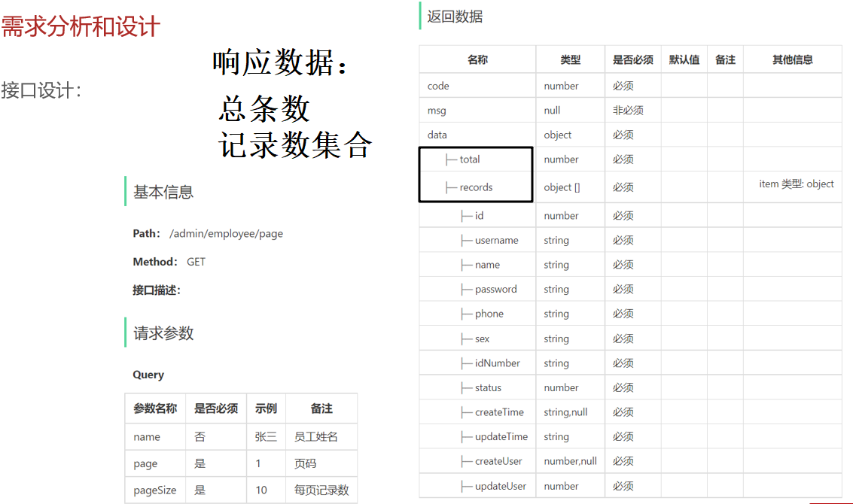Select the string type in idNumber row
Viewport: 853px width, 504px height.
[556, 363]
